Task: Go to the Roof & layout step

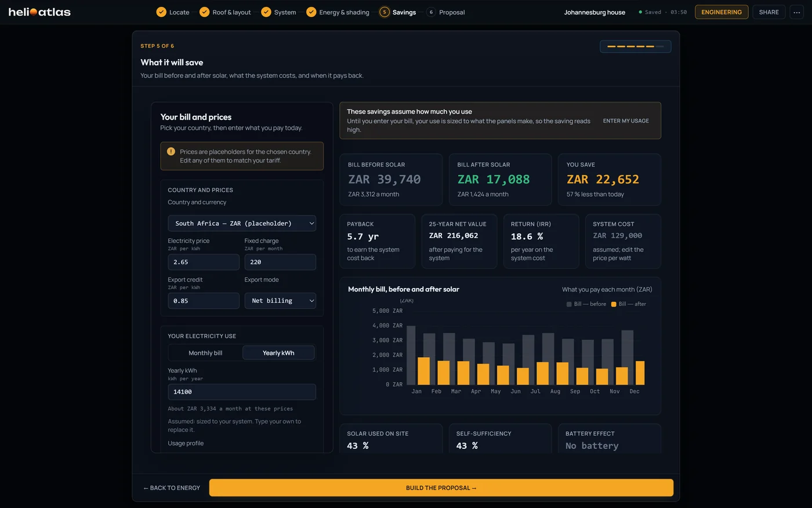Action: click(225, 12)
